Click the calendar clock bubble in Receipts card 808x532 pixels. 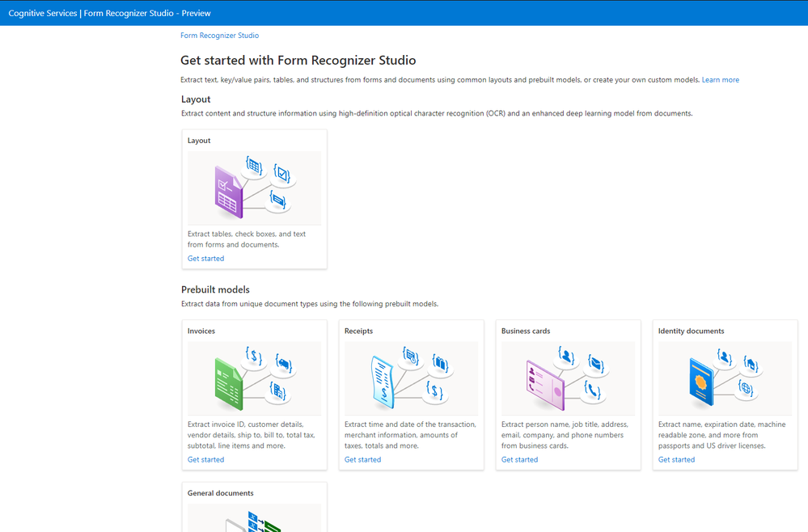(411, 357)
